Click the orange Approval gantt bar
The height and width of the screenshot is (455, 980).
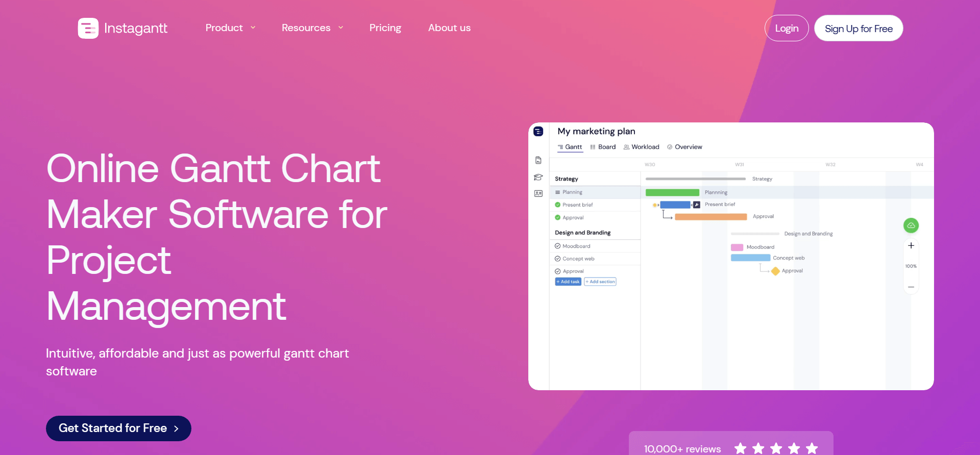pos(710,217)
